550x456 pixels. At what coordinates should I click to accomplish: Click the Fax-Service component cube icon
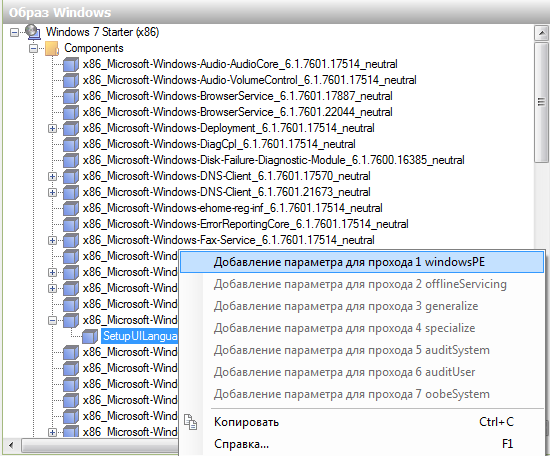(71, 240)
